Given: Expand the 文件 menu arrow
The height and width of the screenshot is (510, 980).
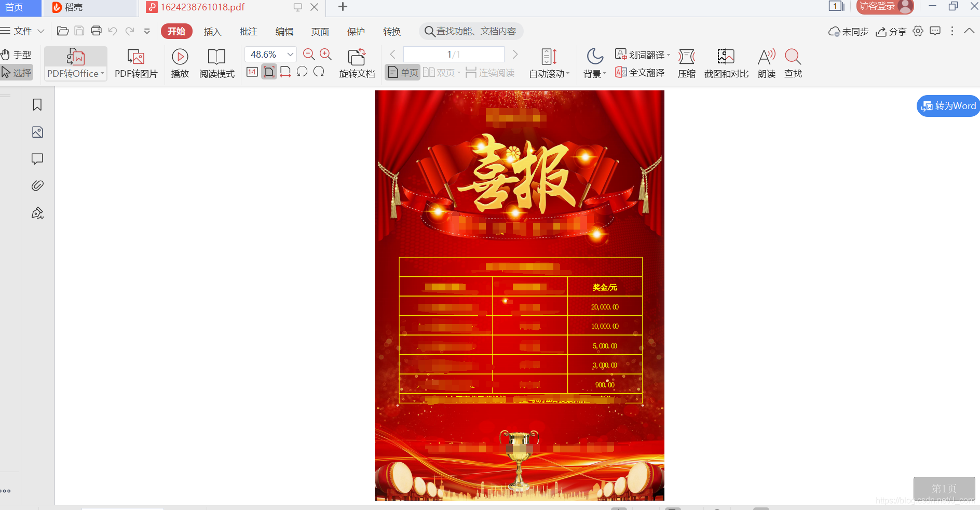Looking at the screenshot, I should (41, 31).
